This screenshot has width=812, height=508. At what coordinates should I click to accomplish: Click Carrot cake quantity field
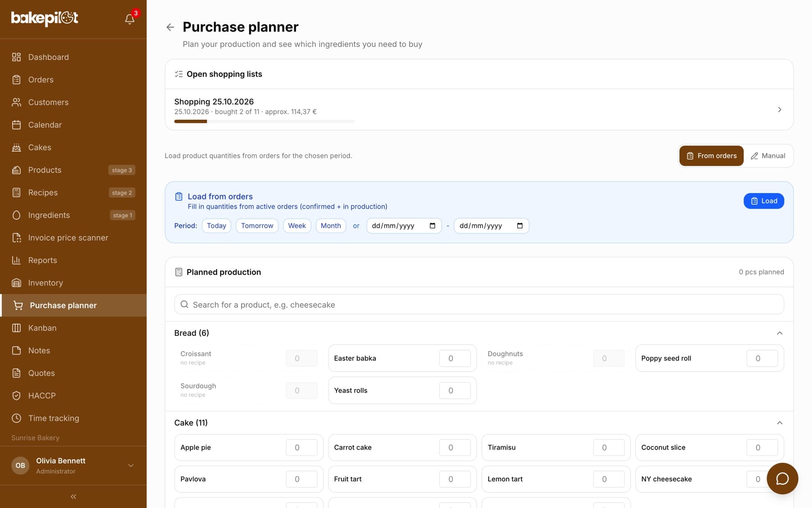pyautogui.click(x=455, y=447)
